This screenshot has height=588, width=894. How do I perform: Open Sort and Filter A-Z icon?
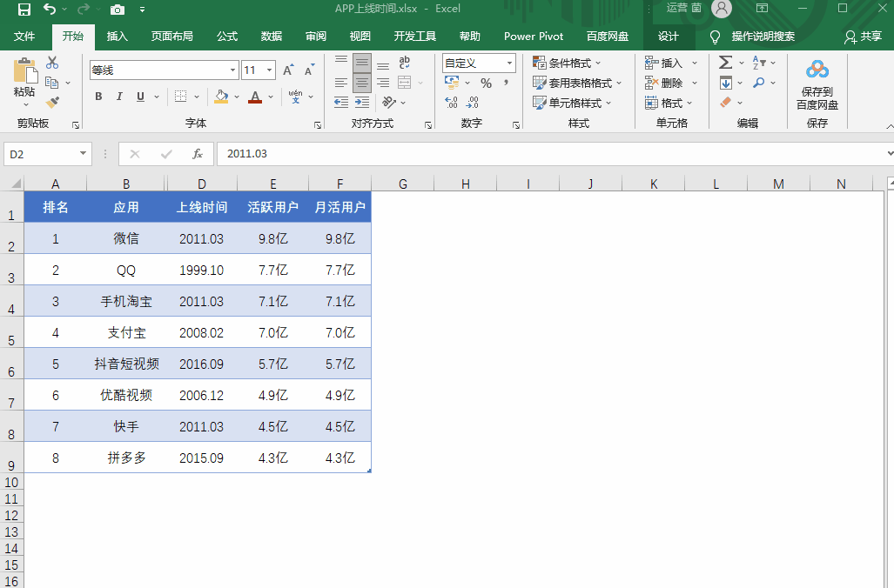759,62
